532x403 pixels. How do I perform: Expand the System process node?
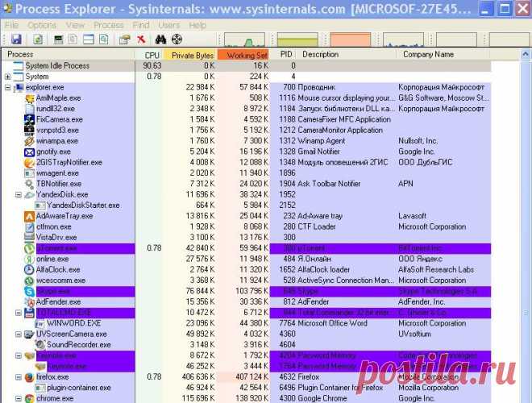(x=8, y=77)
